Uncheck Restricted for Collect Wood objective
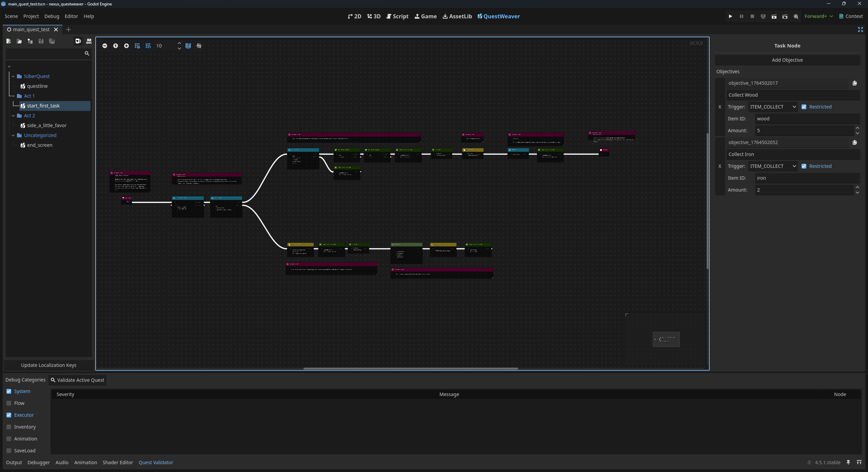 [x=804, y=107]
